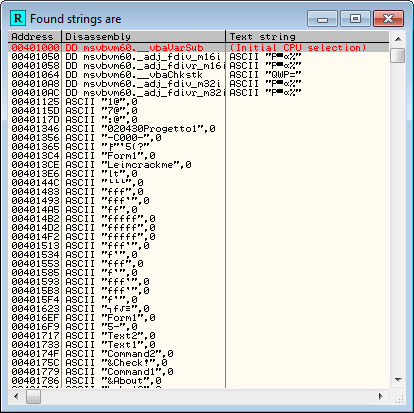The image size is (414, 413).
Task: Select the "Command2" string row
Action: (199, 354)
